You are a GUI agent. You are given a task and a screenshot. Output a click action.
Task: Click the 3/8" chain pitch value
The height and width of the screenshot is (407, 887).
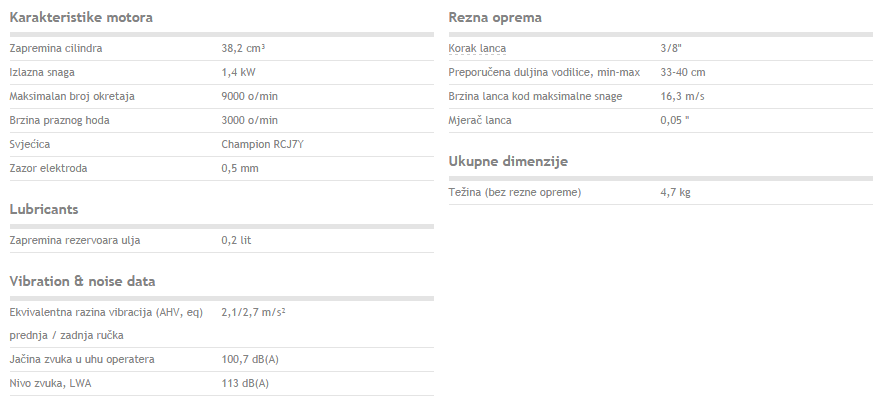pyautogui.click(x=671, y=49)
